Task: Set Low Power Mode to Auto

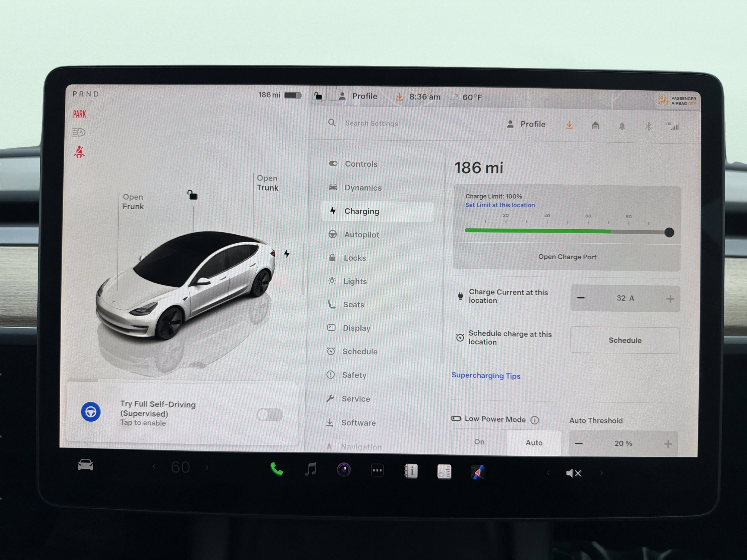Action: [534, 443]
